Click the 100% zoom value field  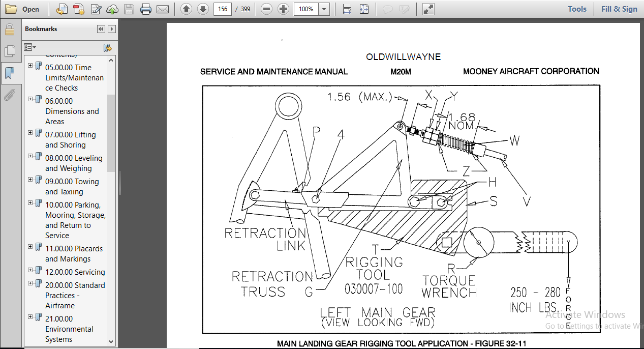click(306, 9)
